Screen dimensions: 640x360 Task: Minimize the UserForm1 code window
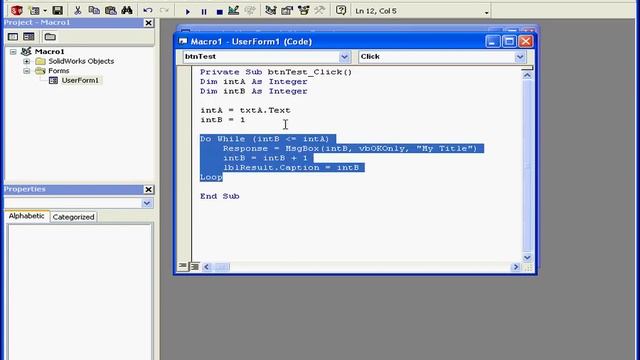493,41
